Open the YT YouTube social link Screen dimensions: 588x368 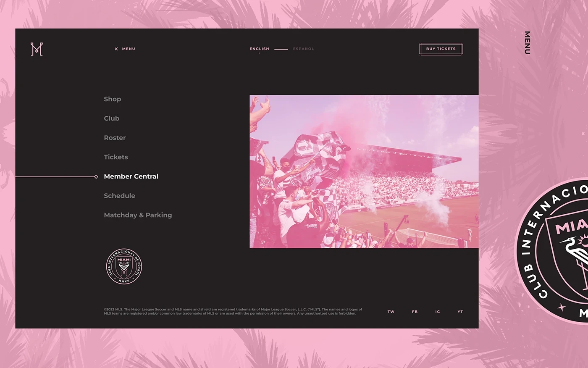tap(460, 312)
